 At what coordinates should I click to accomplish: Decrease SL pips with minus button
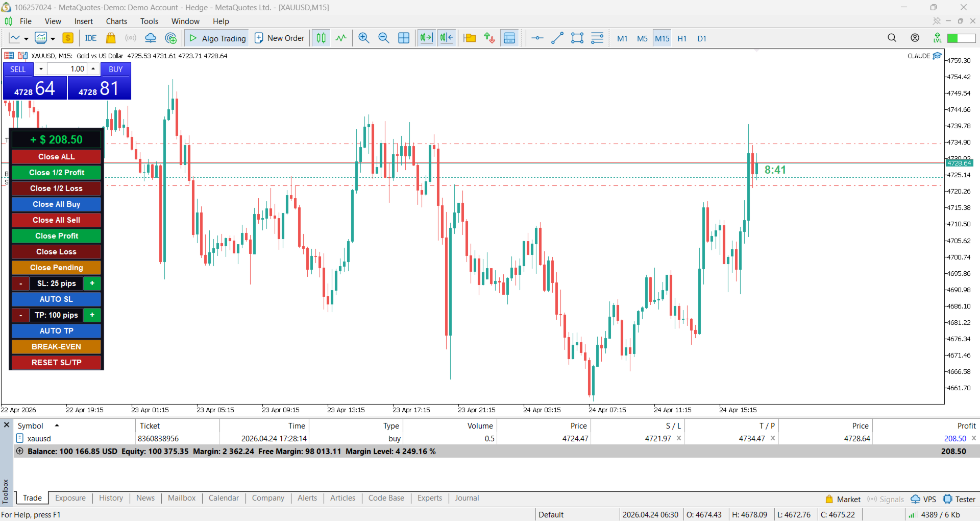point(21,283)
